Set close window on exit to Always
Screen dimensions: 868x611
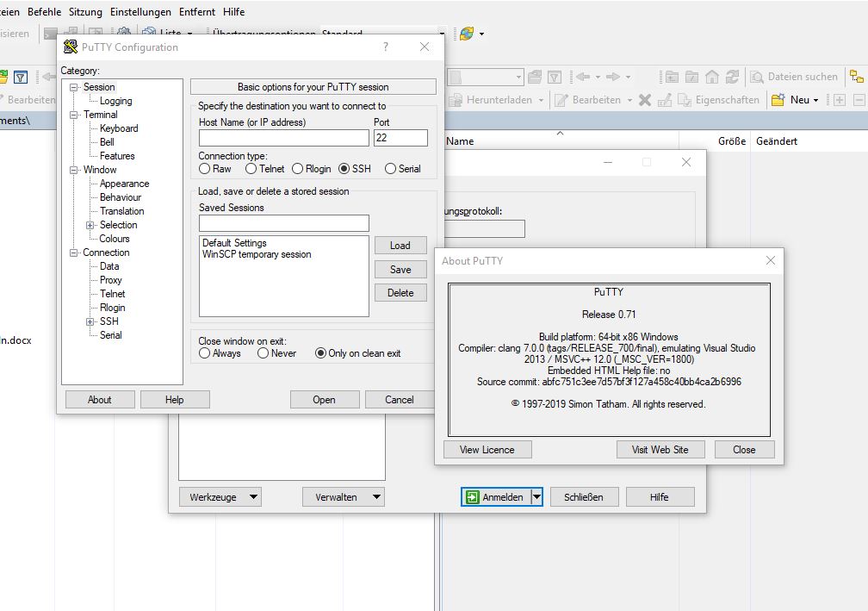tap(204, 353)
